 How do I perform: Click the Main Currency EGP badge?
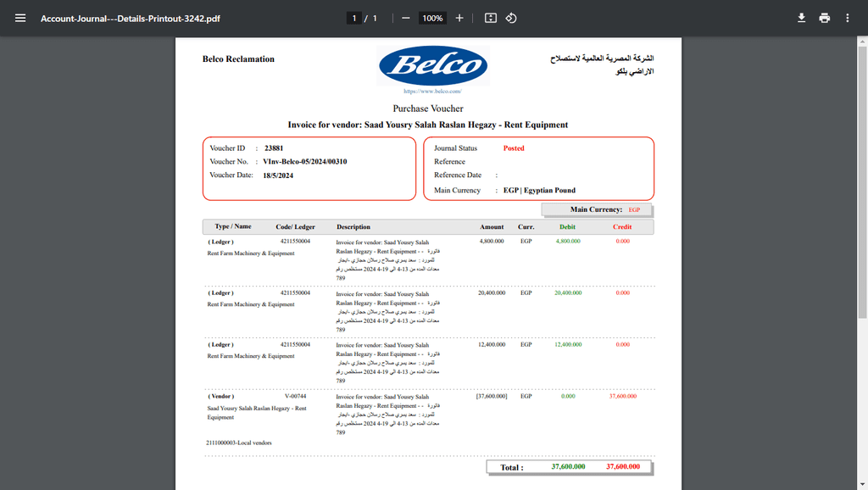[x=597, y=210]
